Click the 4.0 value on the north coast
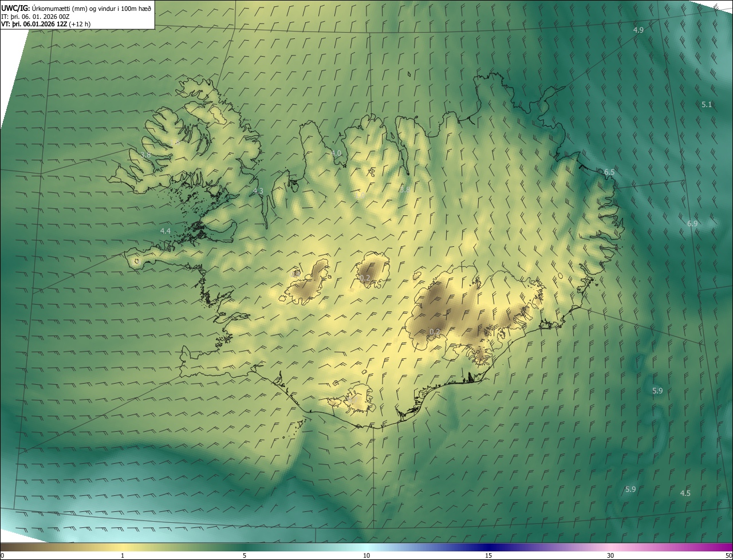Image resolution: width=733 pixels, height=560 pixels. coord(336,153)
